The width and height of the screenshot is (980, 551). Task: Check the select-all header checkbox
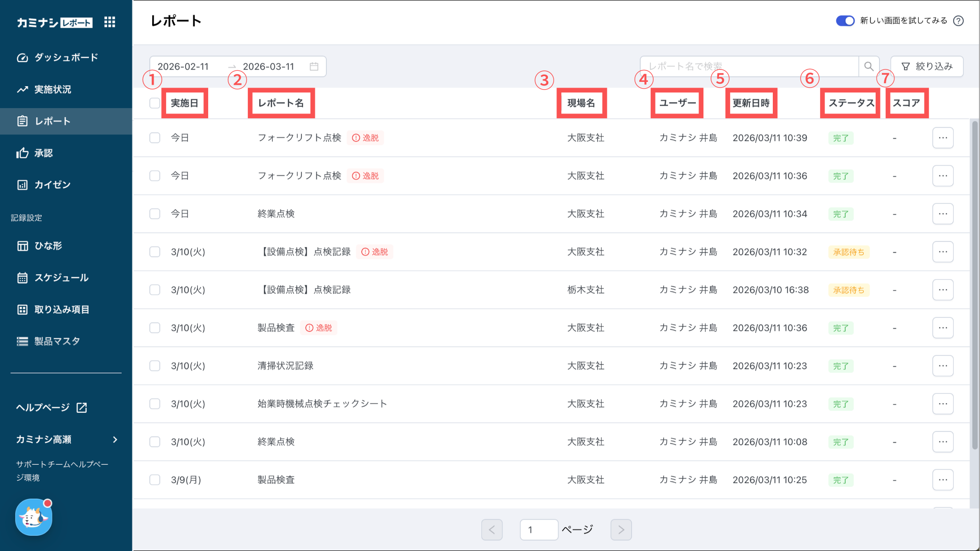pos(155,103)
